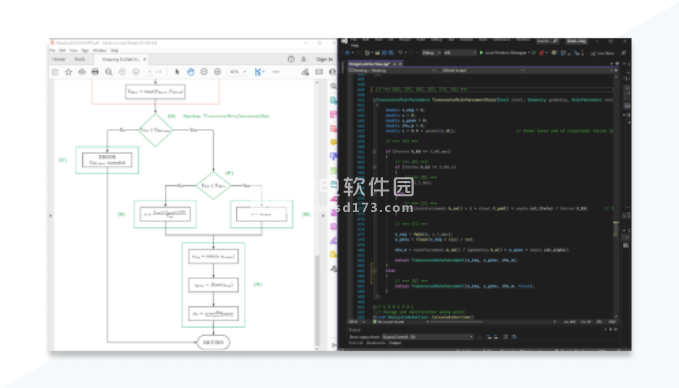Screen dimensions: 679x388
Task: Open the find magnifier in Acrobat toolbar
Action: (x=109, y=72)
